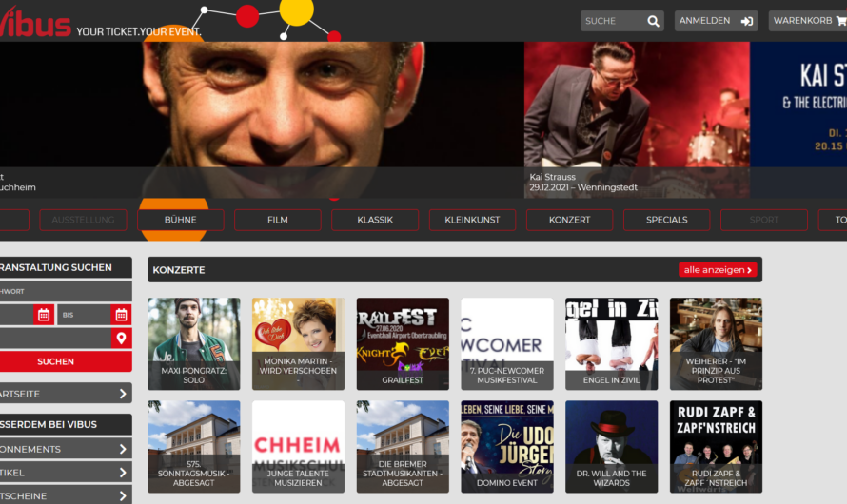Viewport: 847px width, 504px height.
Task: Open the Warenkorb shopping cart
Action: point(808,21)
